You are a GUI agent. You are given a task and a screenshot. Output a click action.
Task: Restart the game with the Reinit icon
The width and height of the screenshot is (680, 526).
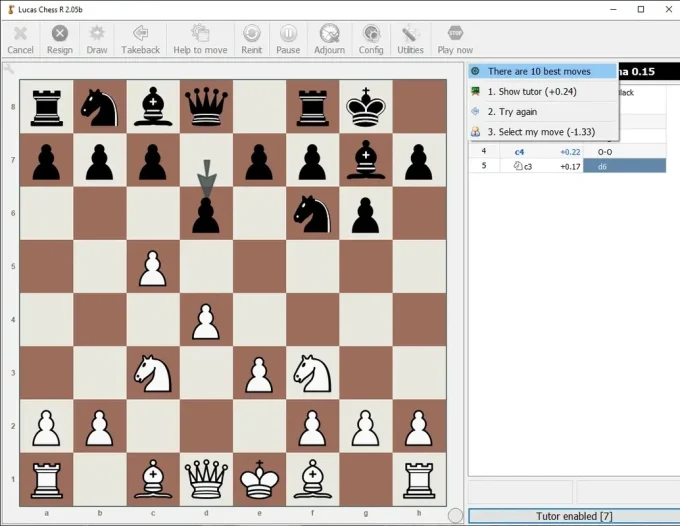pos(251,39)
